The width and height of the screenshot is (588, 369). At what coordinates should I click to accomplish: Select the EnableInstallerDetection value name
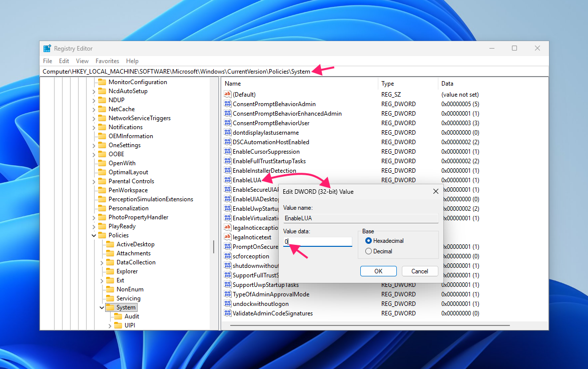264,171
